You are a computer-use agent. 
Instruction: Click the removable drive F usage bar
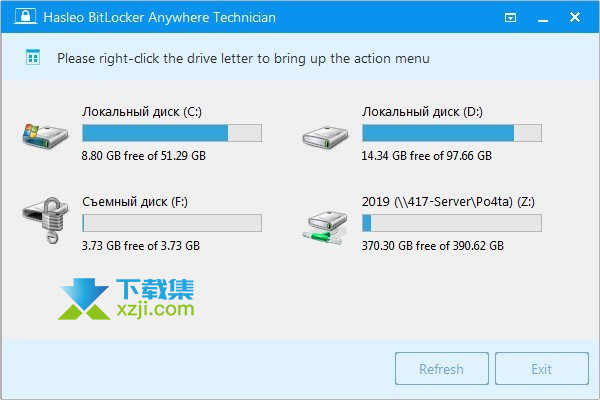(x=172, y=223)
